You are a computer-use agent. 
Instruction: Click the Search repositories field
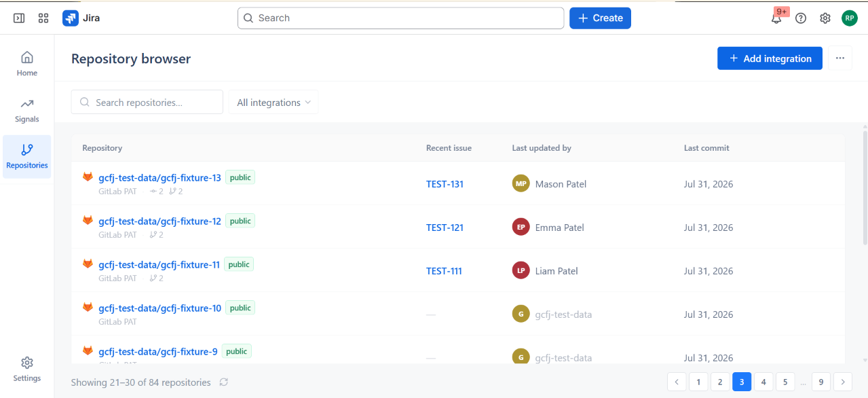(x=147, y=103)
